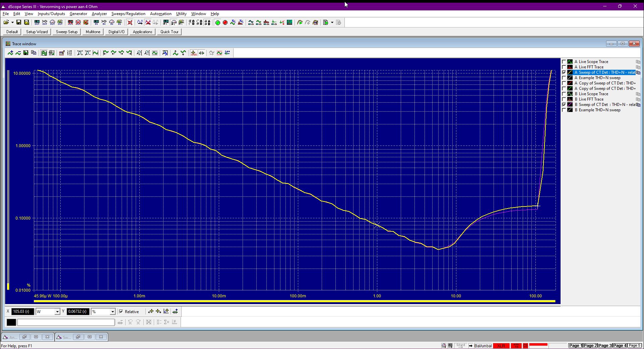The image size is (644, 349).
Task: Click the Multitone button
Action: tap(93, 32)
